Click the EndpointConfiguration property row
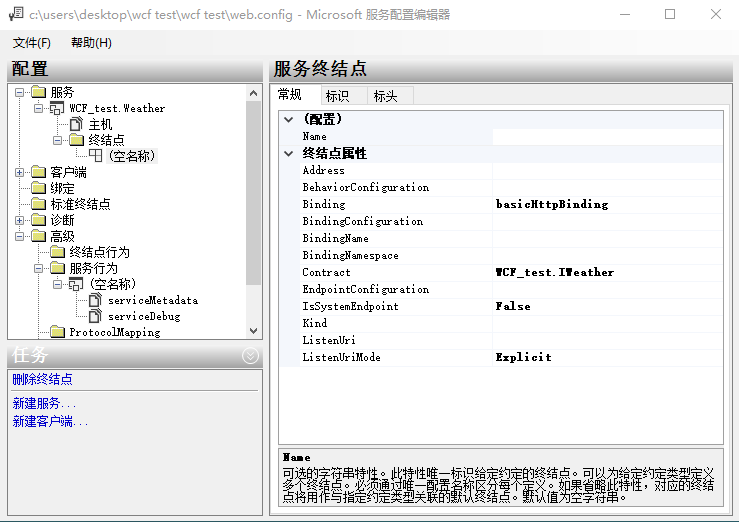Image resolution: width=739 pixels, height=522 pixels. pyautogui.click(x=511, y=289)
